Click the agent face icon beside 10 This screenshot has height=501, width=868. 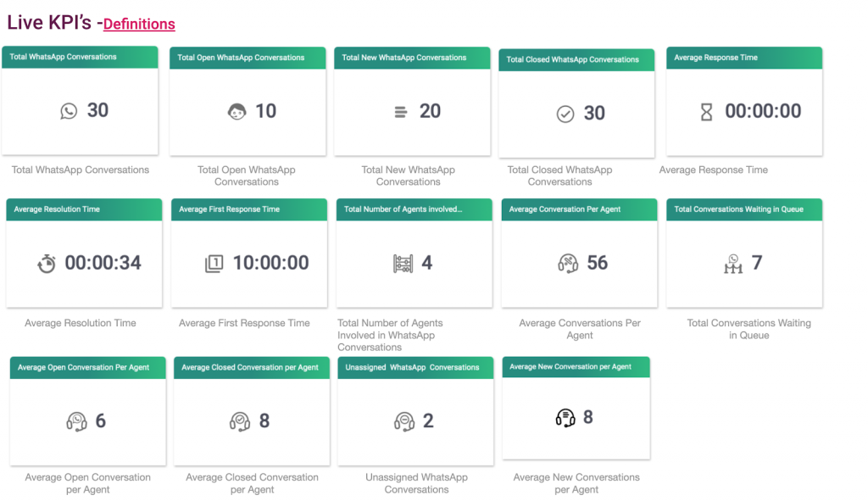click(237, 112)
